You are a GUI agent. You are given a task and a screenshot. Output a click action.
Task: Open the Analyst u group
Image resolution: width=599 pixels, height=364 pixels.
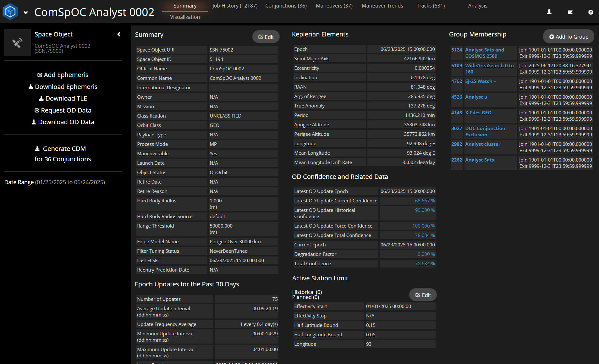tap(476, 97)
